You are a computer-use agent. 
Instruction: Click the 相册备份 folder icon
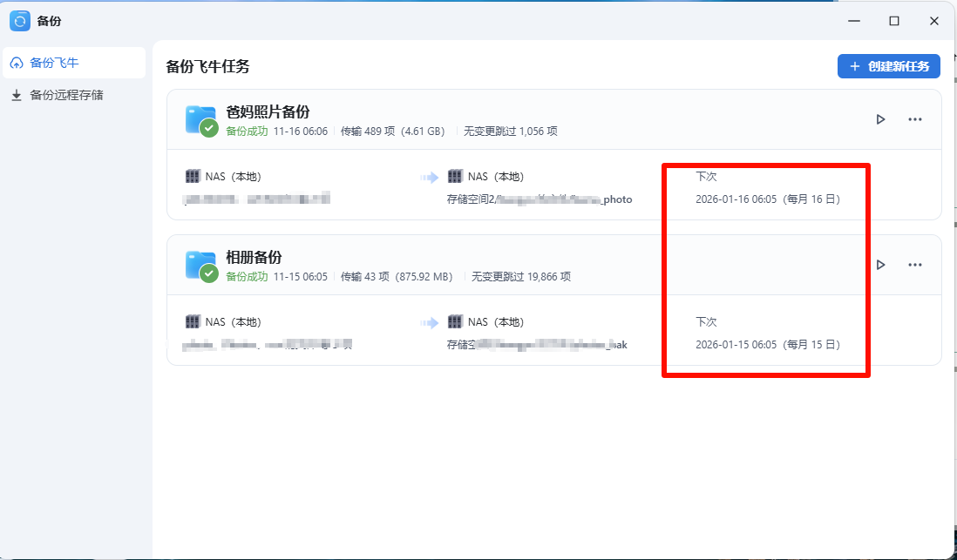[202, 266]
